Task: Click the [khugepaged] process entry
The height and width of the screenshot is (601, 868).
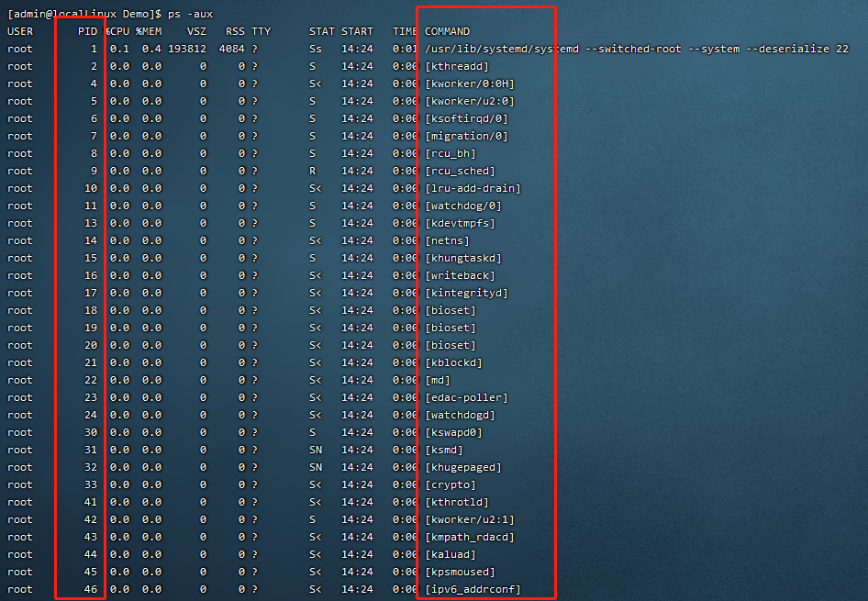Action: [x=462, y=467]
